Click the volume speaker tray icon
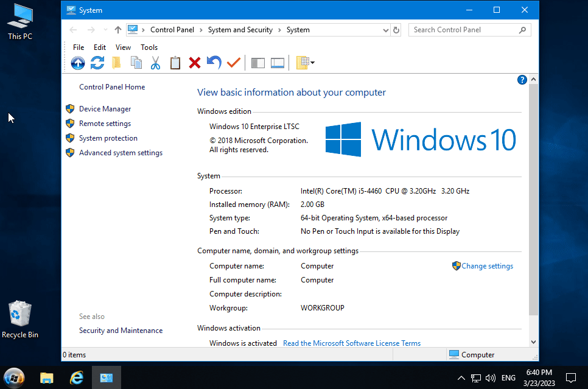The height and width of the screenshot is (389, 588). pyautogui.click(x=491, y=378)
